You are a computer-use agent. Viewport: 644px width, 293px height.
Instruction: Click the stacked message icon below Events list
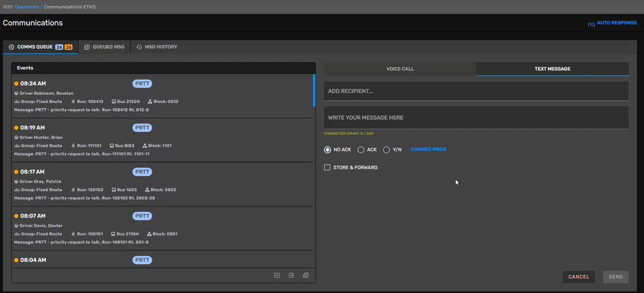tap(306, 275)
